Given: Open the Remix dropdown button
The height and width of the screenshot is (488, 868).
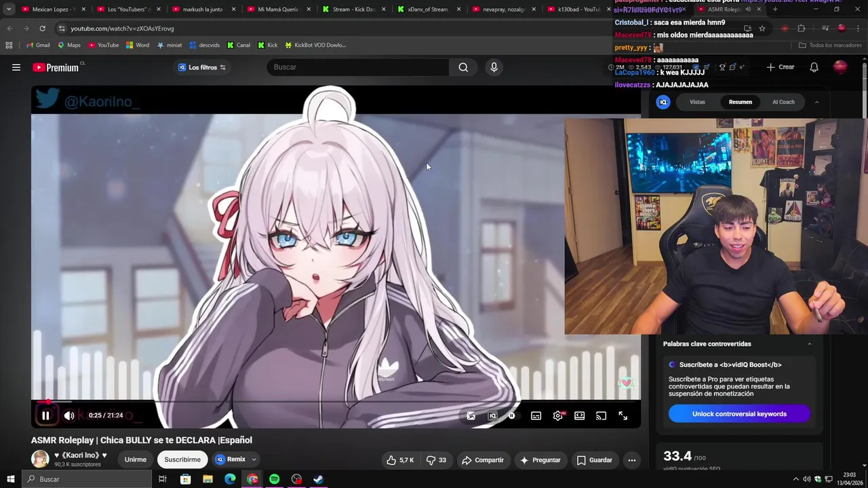Looking at the screenshot, I should coord(236,460).
